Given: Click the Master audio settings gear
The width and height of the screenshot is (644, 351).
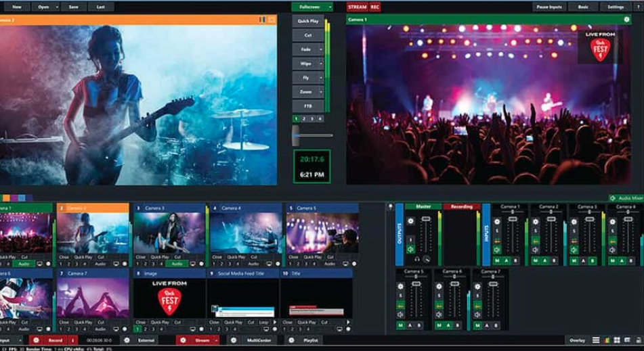Looking at the screenshot, I should click(x=410, y=220).
